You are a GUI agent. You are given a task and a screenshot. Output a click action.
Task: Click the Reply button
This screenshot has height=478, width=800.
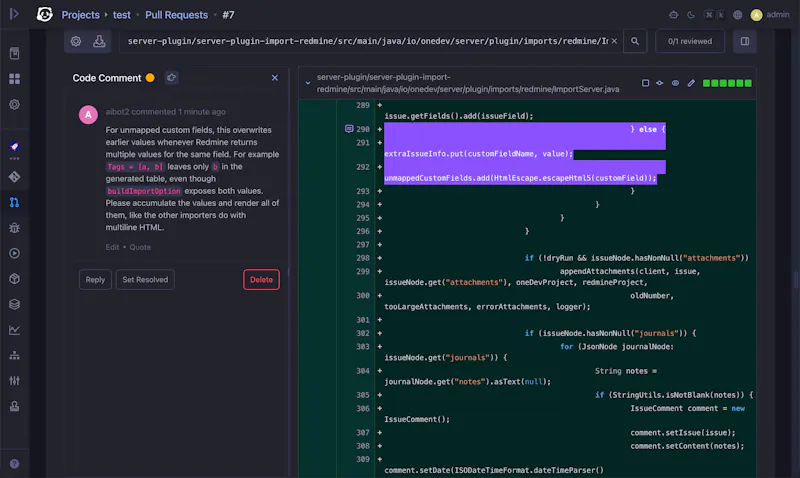click(95, 280)
